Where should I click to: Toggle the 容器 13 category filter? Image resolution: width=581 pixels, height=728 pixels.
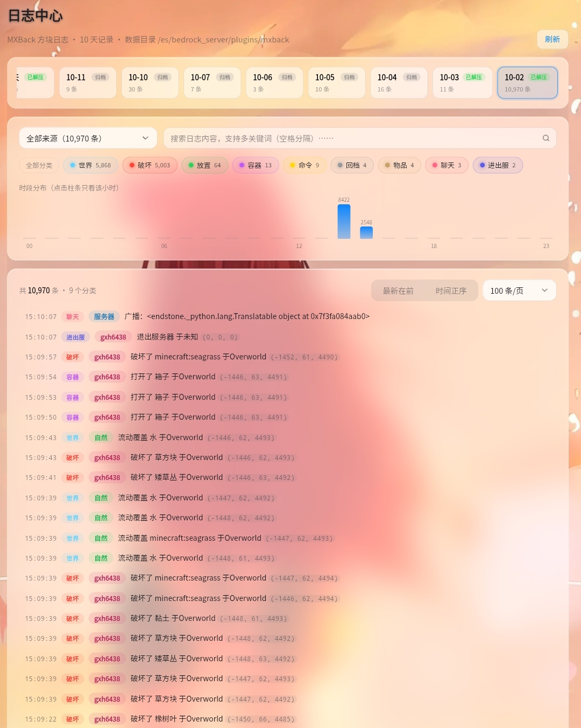click(x=256, y=165)
